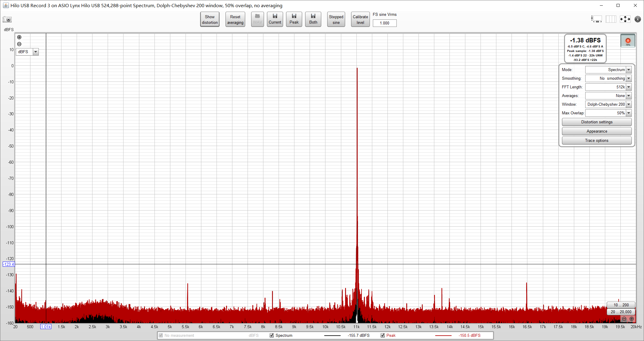Set range to 10 .. 200
Viewport: 644px width, 341px height.
click(x=621, y=305)
